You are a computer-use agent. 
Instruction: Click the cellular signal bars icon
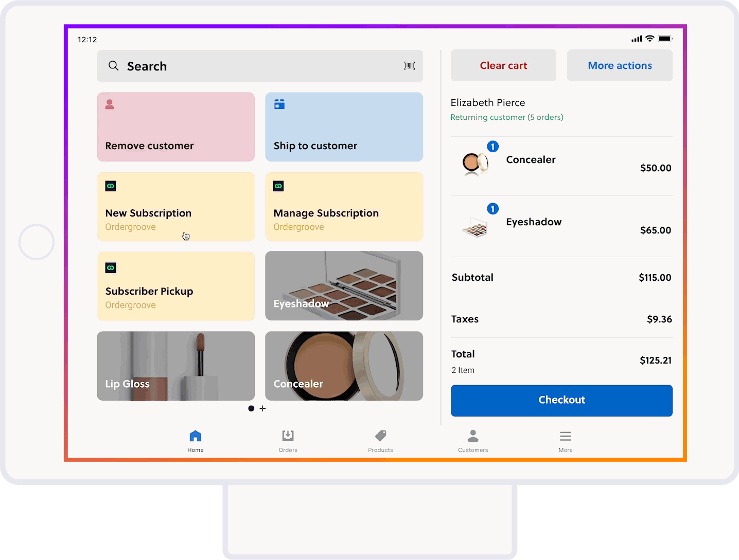pos(637,39)
